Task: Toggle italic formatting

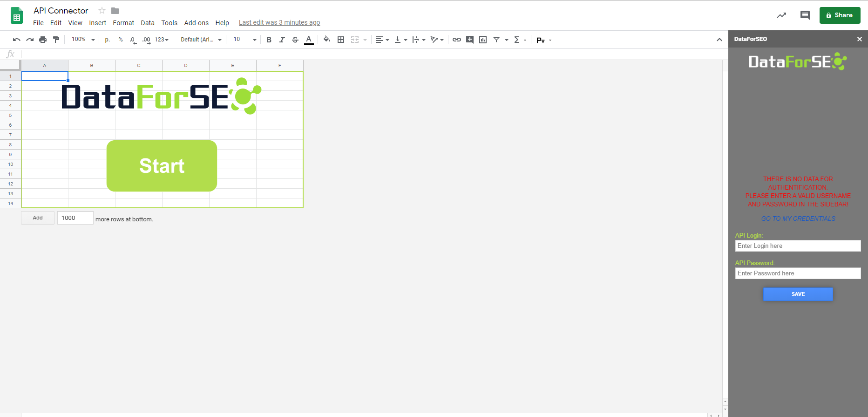Action: [282, 40]
